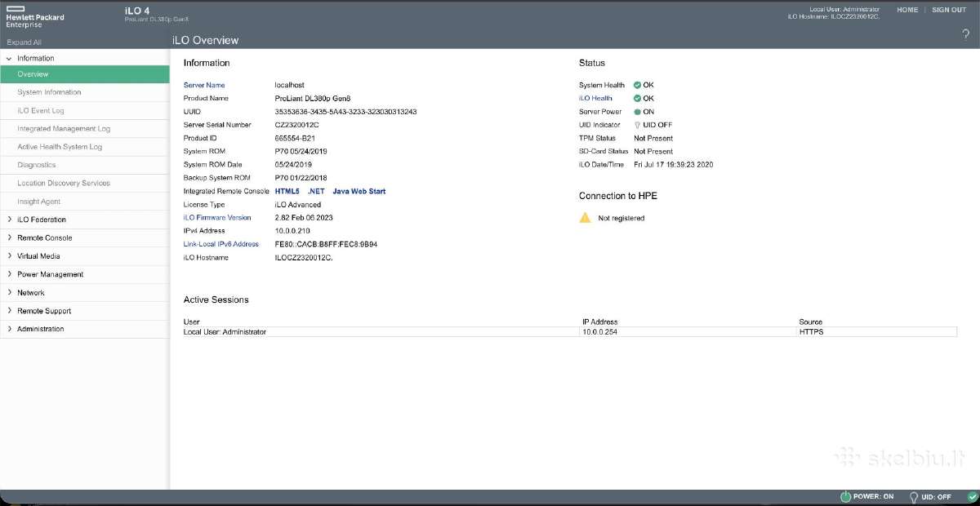980x506 pixels.
Task: Open Active Health System Log
Action: pyautogui.click(x=60, y=147)
